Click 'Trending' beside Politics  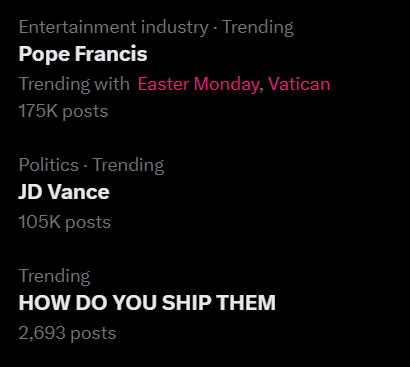(x=128, y=165)
